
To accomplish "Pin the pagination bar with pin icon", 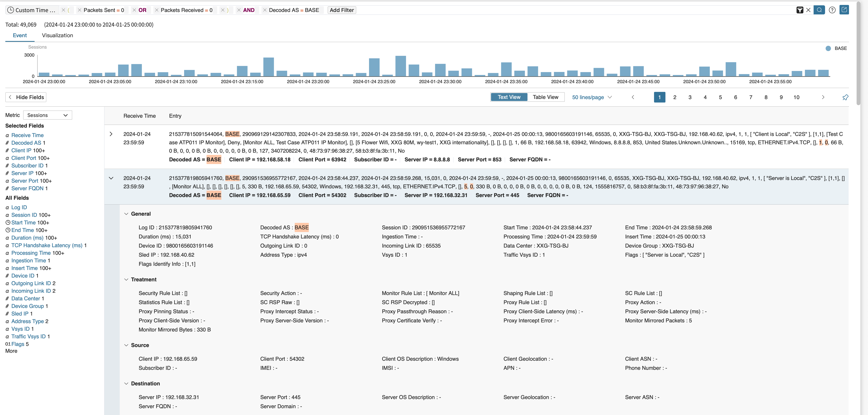I will pyautogui.click(x=845, y=97).
